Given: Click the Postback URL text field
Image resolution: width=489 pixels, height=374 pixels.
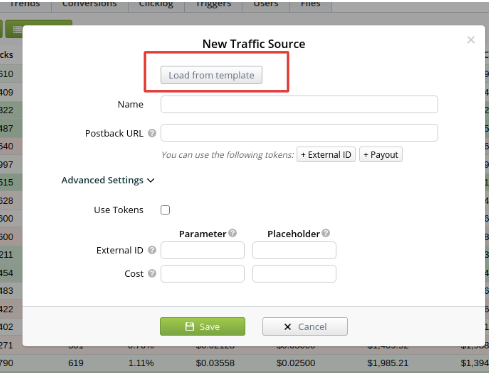Looking at the screenshot, I should click(299, 133).
